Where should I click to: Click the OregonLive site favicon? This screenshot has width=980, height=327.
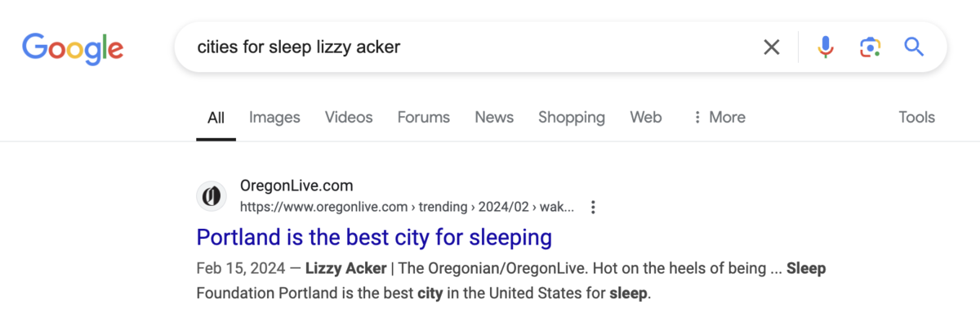212,196
